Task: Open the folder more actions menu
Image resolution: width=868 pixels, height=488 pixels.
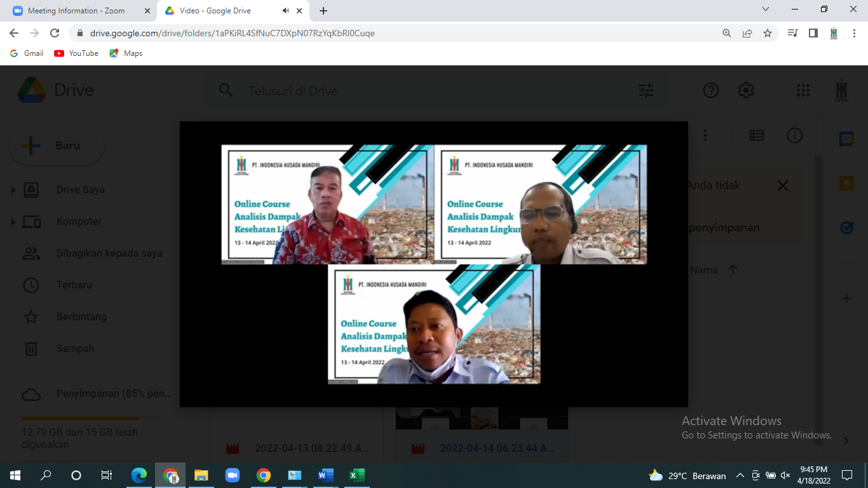Action: tap(705, 135)
